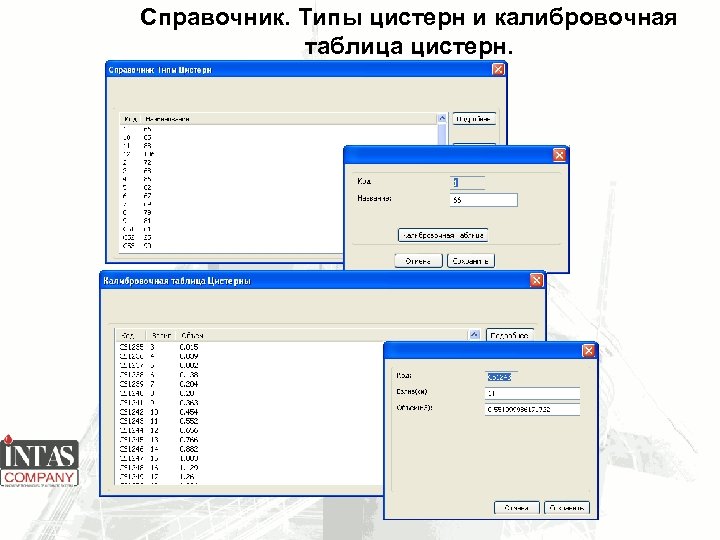Image resolution: width=720 pixels, height=540 pixels.
Task: Click the Название field containing 55
Action: tap(484, 200)
